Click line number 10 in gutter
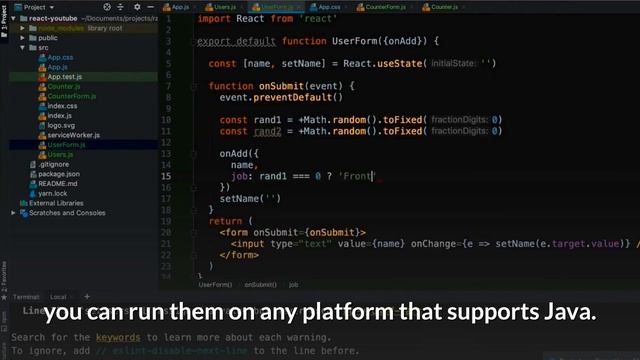Screen dimensions: 640x360 click(x=166, y=120)
